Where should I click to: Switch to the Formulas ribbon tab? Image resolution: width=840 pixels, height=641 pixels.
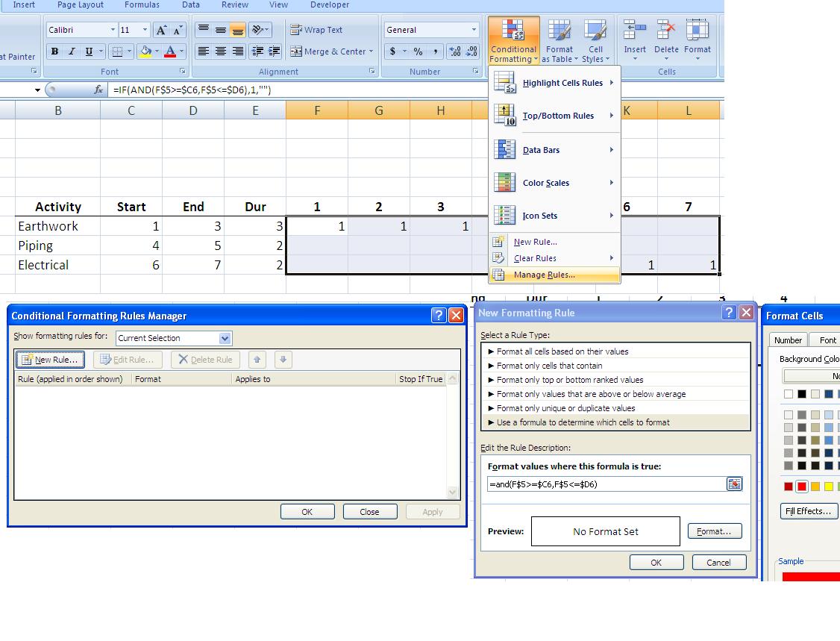point(142,4)
